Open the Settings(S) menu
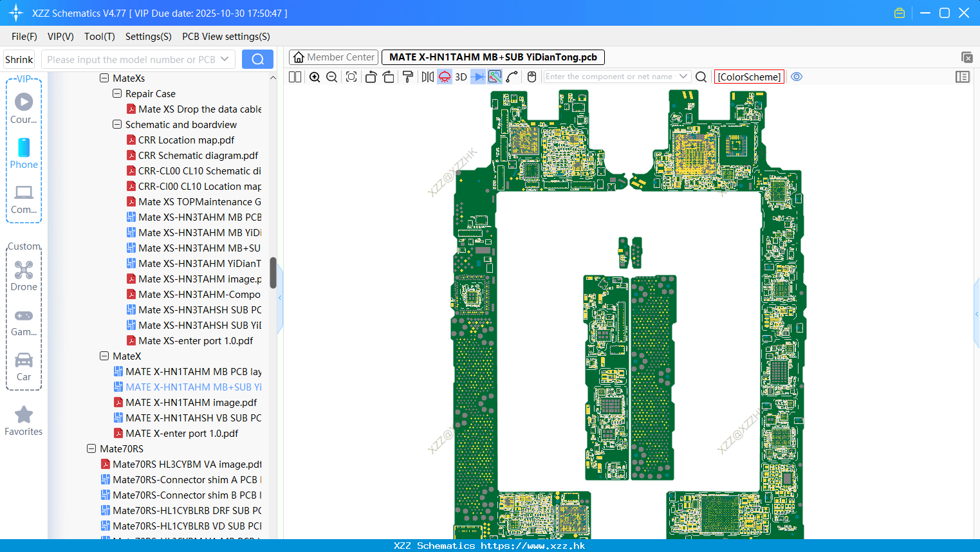Screen dimensions: 980x552 pyautogui.click(x=149, y=37)
